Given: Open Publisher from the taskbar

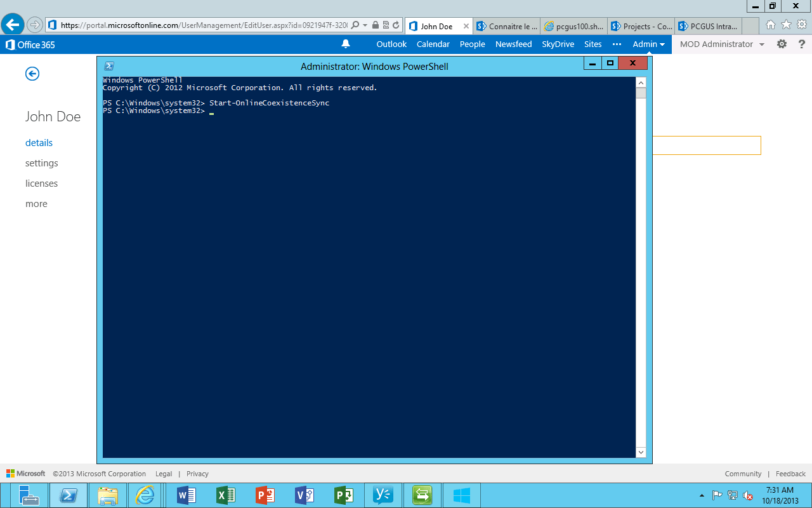Looking at the screenshot, I should pos(343,495).
